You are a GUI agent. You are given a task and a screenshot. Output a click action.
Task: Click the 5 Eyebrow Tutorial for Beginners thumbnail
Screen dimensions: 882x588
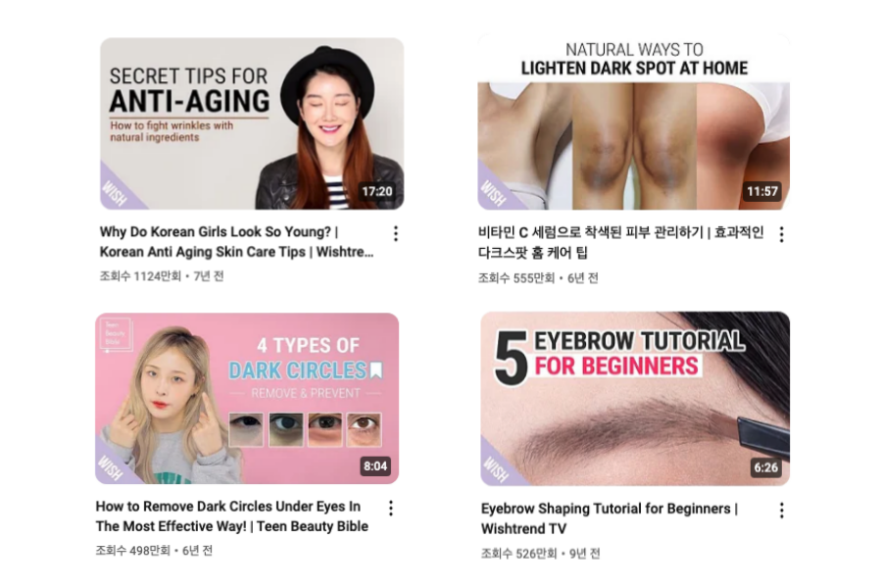point(635,399)
